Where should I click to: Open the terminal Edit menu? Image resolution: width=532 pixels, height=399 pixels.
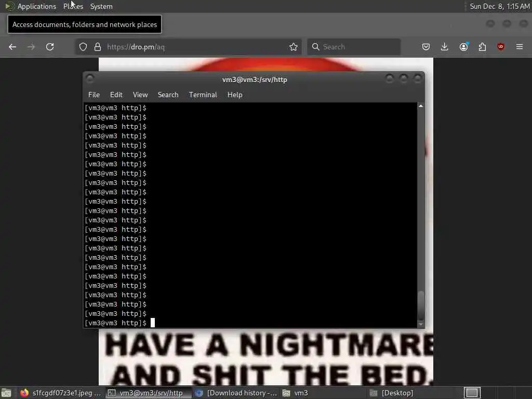(116, 95)
